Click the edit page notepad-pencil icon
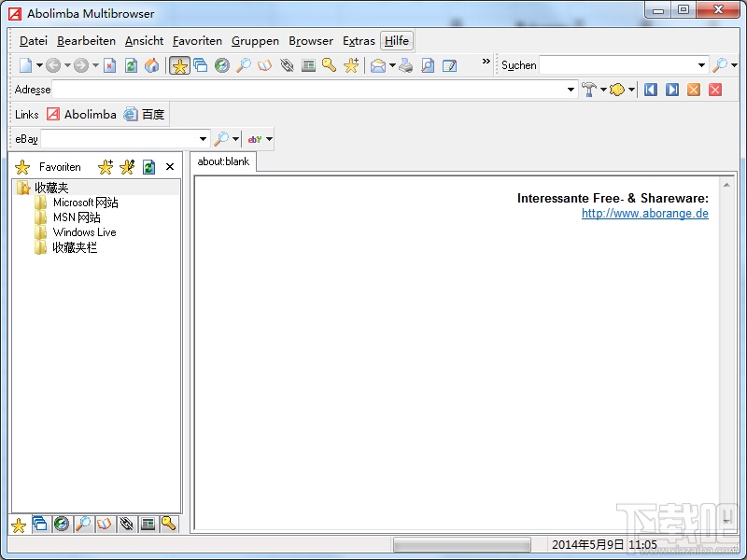 click(449, 65)
